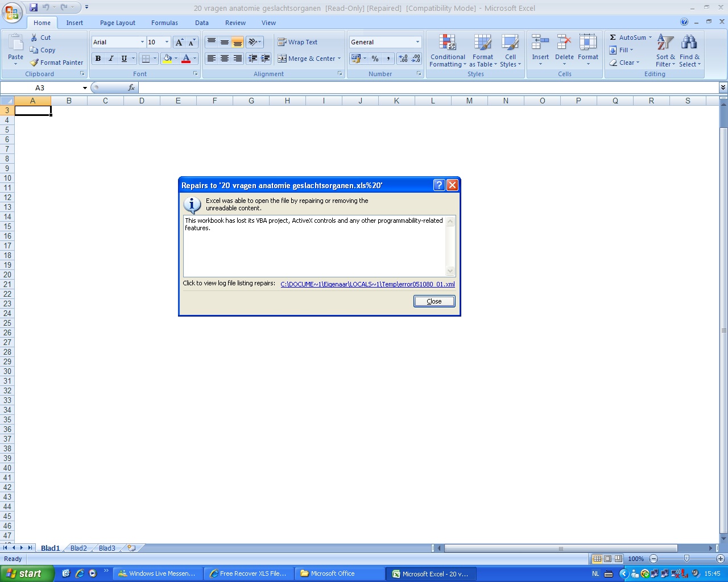
Task: Click the Save icon in Quick Access
Action: point(34,7)
